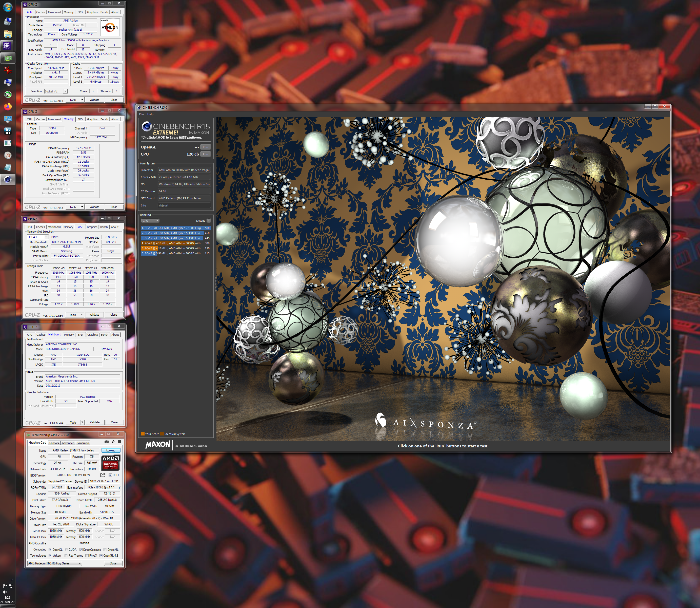Open the Cinebench File menu
The width and height of the screenshot is (700, 608).
tap(141, 114)
